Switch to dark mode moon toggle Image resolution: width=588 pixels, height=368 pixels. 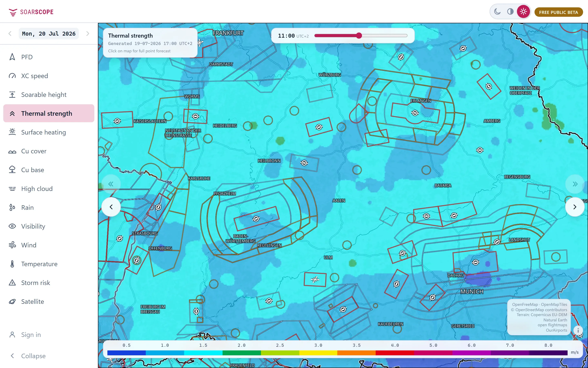(497, 11)
